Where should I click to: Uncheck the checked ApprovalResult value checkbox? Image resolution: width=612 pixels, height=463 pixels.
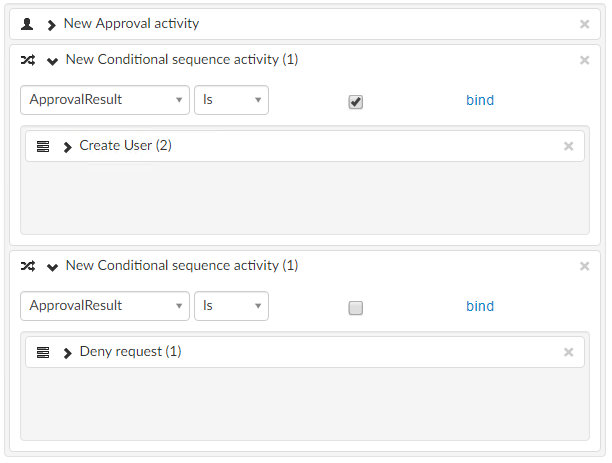(x=355, y=102)
